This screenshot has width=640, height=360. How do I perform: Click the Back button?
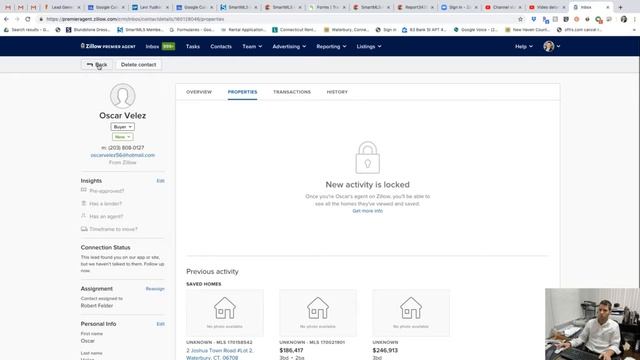[x=97, y=64]
